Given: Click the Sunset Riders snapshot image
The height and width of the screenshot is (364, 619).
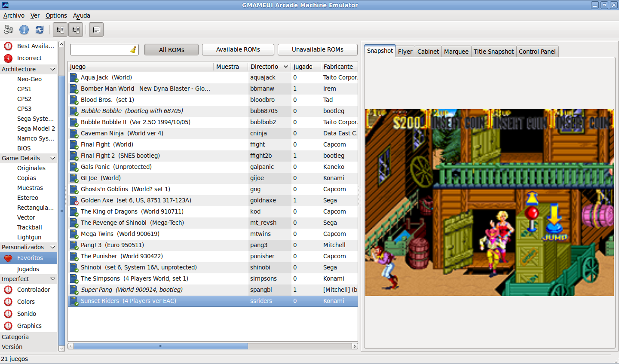Looking at the screenshot, I should pyautogui.click(x=490, y=202).
